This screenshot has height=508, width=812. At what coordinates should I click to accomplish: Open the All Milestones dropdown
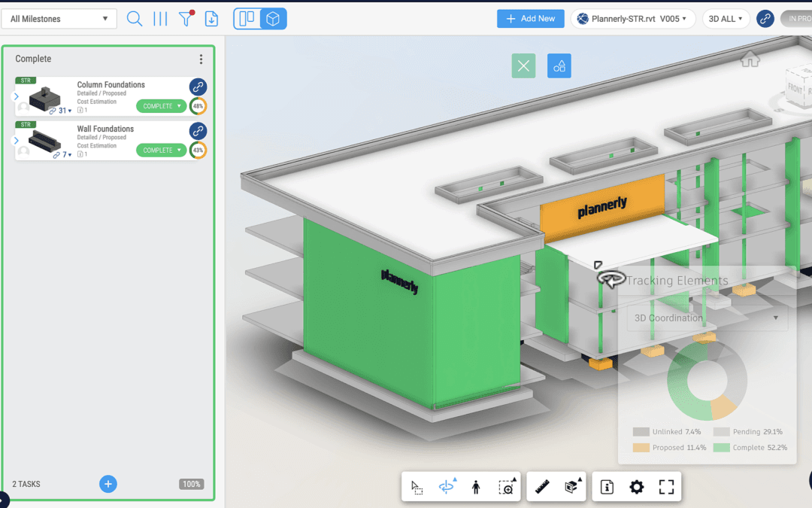tap(59, 19)
